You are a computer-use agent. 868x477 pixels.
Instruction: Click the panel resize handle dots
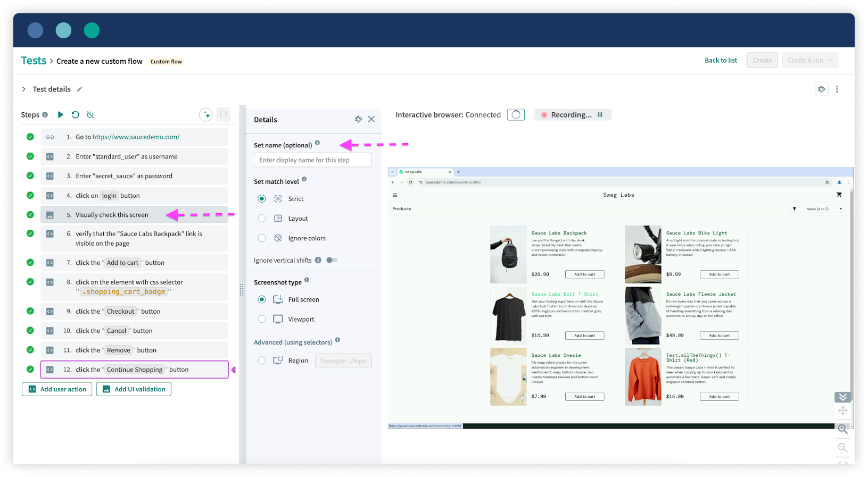[242, 289]
